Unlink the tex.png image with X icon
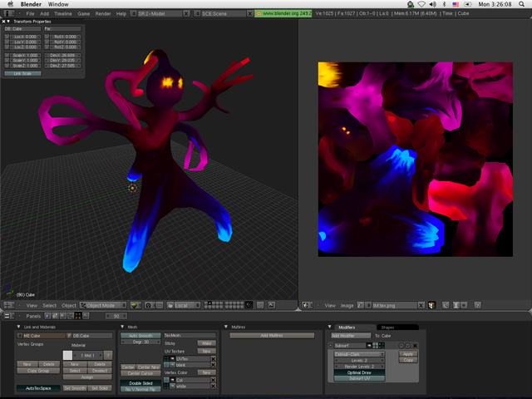532x399 pixels. coord(422,305)
